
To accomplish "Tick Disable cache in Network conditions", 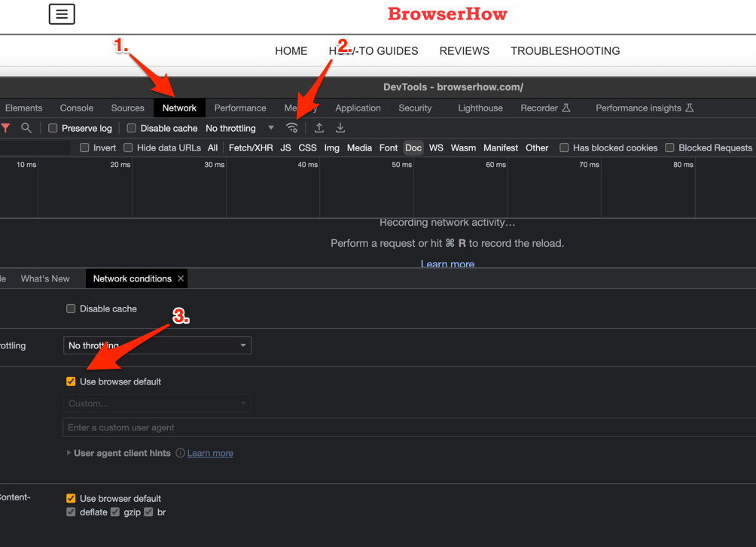I will tap(71, 308).
